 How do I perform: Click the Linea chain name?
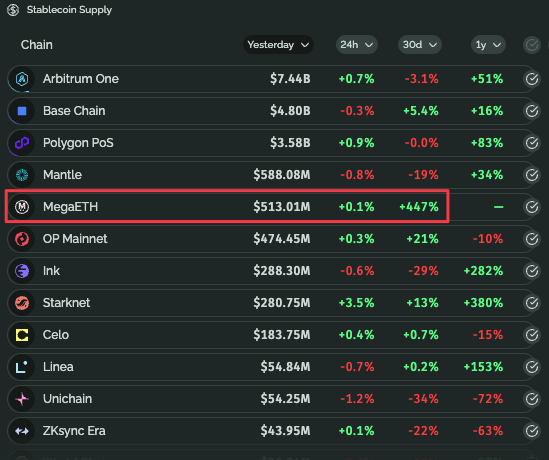click(x=58, y=367)
